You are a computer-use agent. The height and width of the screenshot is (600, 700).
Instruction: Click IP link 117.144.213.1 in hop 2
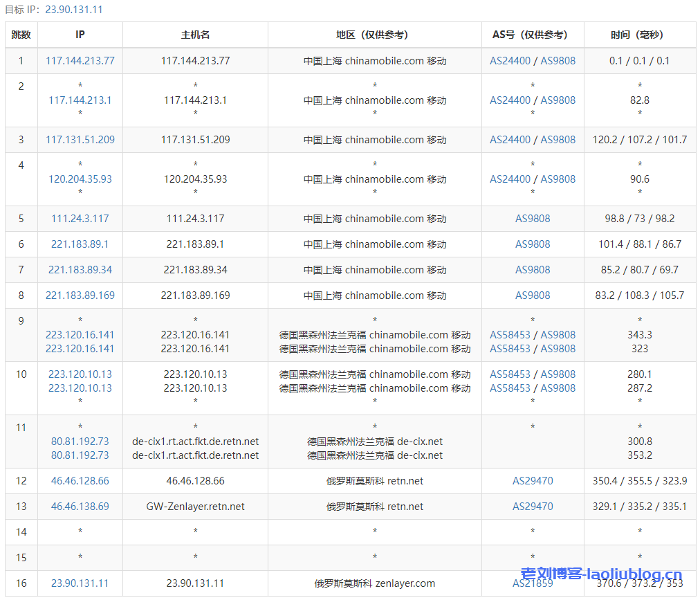(x=80, y=100)
